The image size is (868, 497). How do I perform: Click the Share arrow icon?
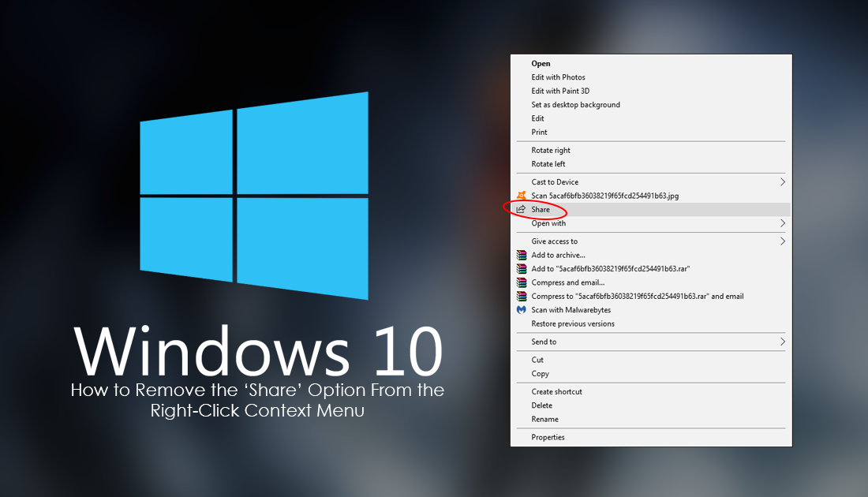point(521,209)
